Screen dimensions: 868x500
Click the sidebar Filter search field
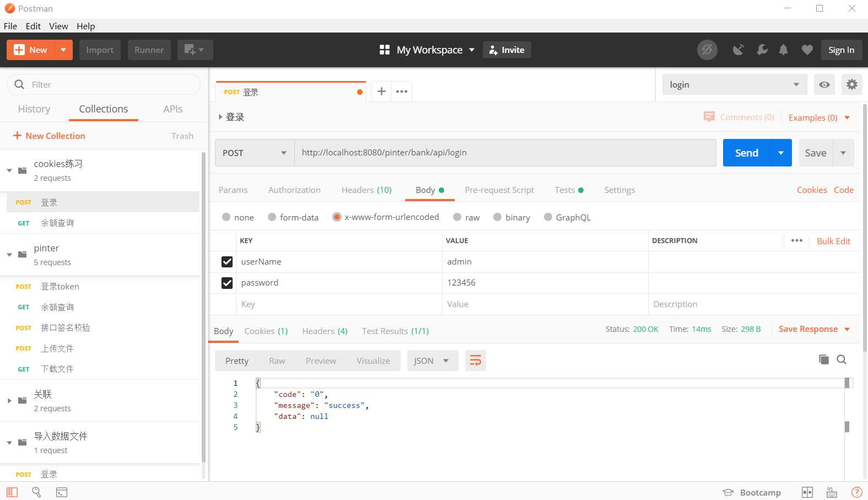pyautogui.click(x=104, y=84)
